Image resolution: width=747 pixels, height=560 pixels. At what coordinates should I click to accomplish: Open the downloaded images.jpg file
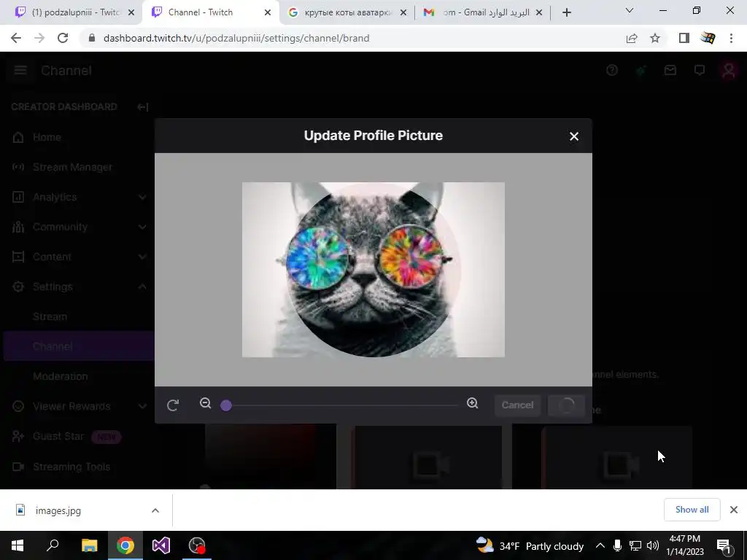coord(58,510)
